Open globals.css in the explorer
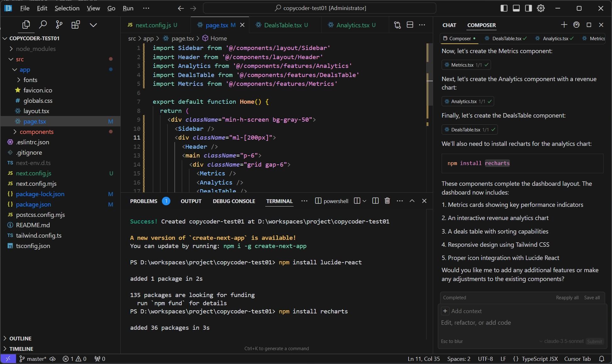The image size is (612, 364). [x=60, y=101]
